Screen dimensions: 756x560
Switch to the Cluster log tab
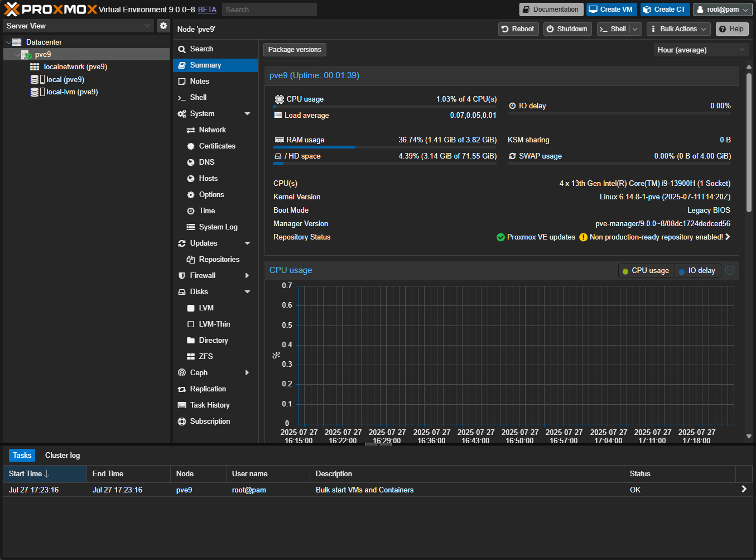pyautogui.click(x=62, y=456)
